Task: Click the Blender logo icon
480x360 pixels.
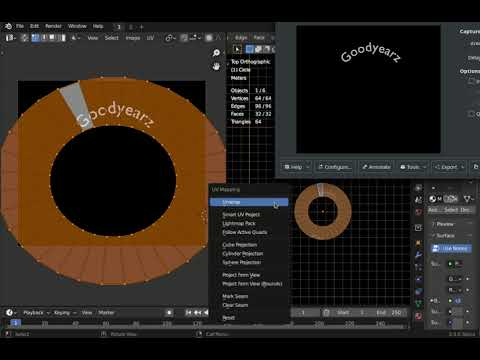Action: click(8, 26)
